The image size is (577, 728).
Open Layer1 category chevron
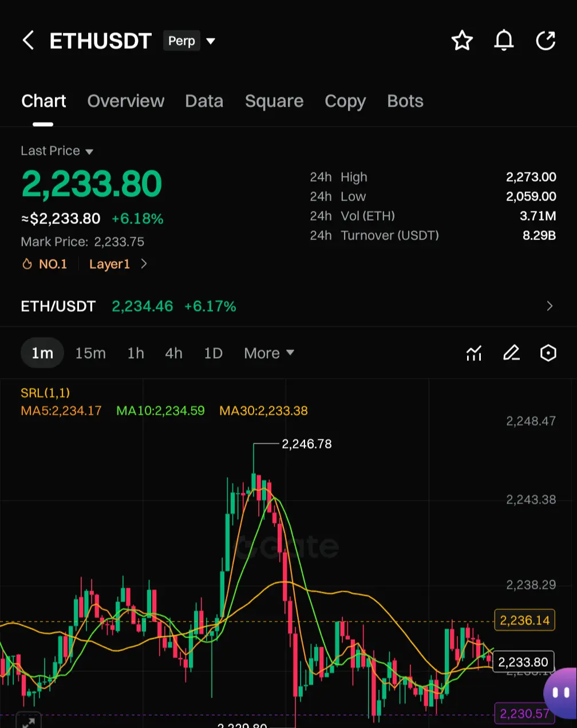pos(144,264)
